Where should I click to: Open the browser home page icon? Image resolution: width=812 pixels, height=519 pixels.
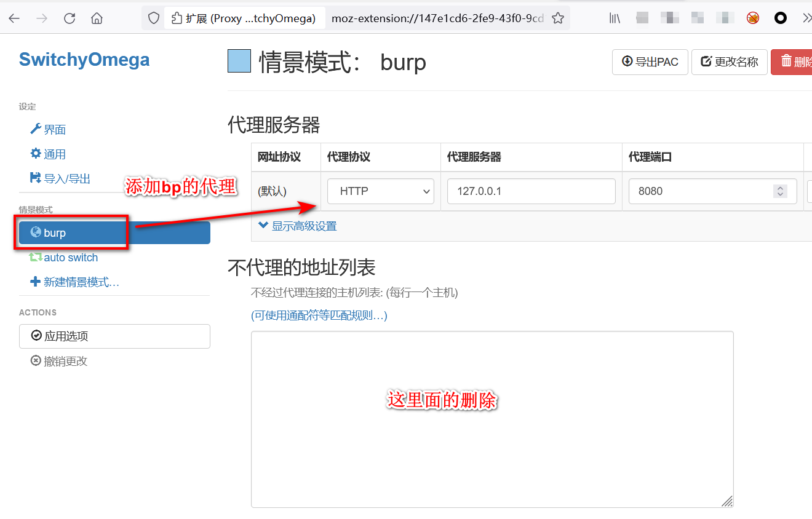tap(97, 18)
